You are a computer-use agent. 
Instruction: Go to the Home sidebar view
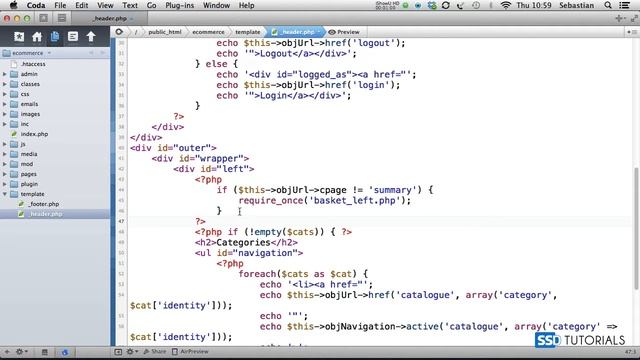(x=37, y=37)
